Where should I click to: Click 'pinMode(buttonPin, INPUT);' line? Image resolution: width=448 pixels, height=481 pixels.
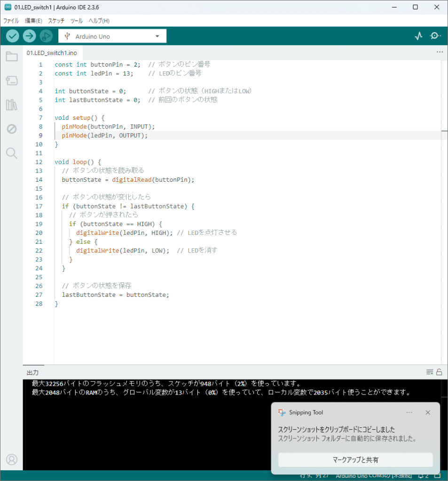tap(108, 127)
